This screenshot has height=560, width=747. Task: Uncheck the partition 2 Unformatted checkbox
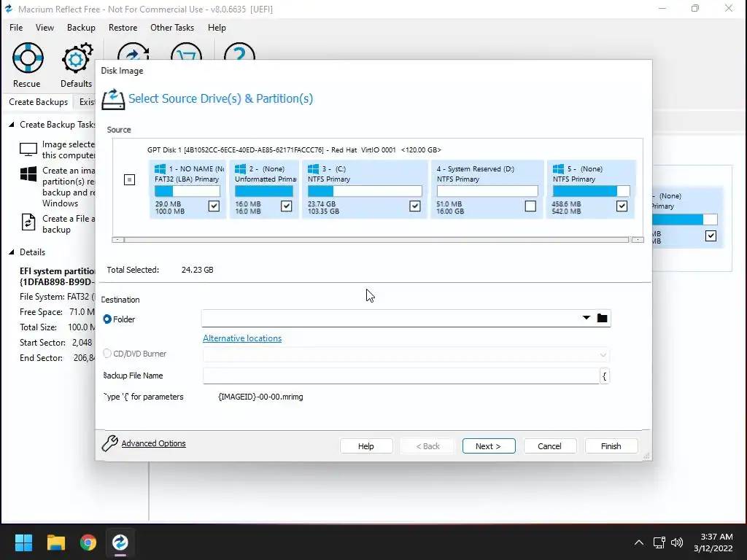click(286, 206)
